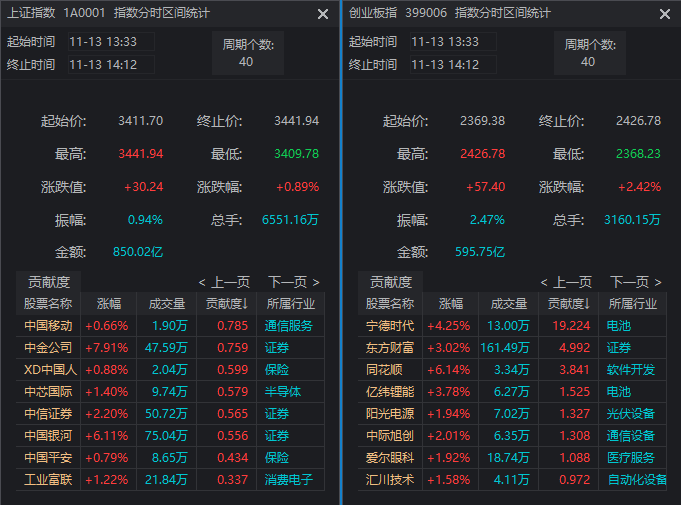Close the 创业板指 statistics panel

click(x=664, y=14)
